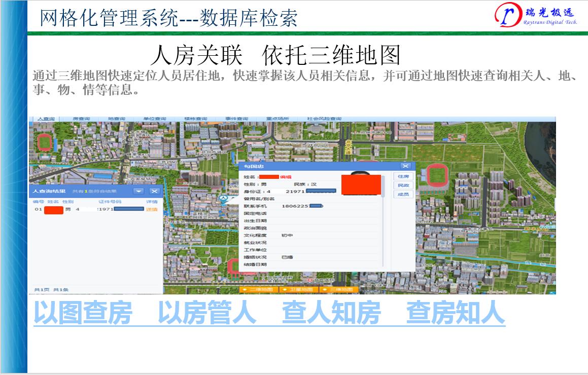The height and width of the screenshot is (375, 588).
Task: Click the 民政 button
Action: pos(403,185)
